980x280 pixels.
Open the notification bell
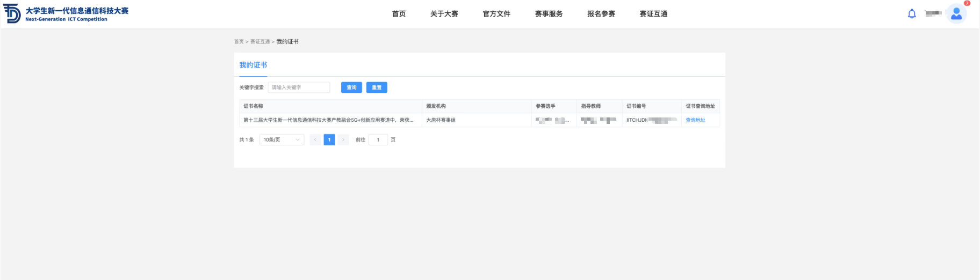[912, 14]
